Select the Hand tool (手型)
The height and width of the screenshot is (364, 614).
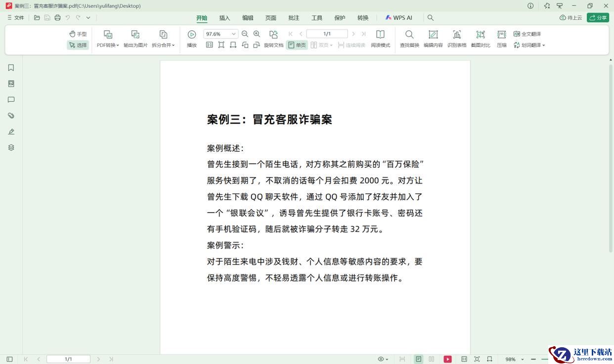tap(78, 34)
